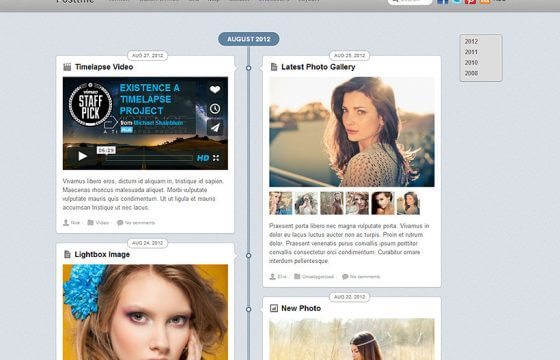Click the Aug 25, 2012 date badge

click(x=349, y=55)
